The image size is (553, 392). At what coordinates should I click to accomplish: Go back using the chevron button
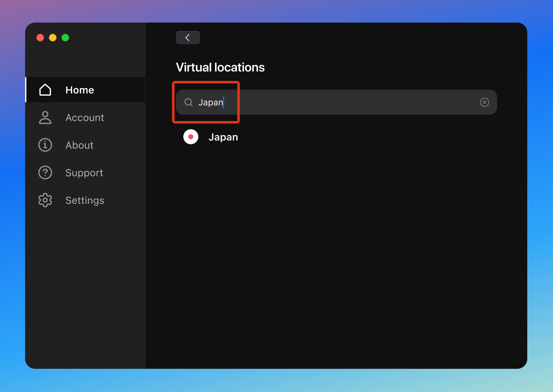[188, 38]
